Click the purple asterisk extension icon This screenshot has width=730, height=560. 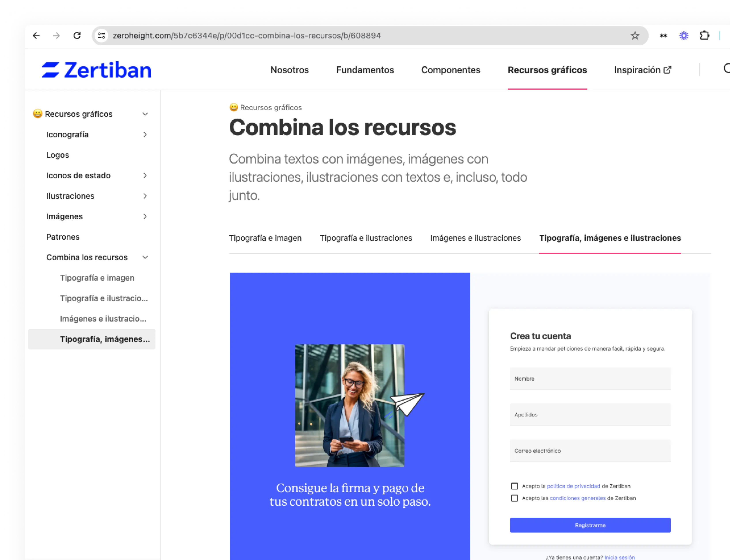pos(684,36)
